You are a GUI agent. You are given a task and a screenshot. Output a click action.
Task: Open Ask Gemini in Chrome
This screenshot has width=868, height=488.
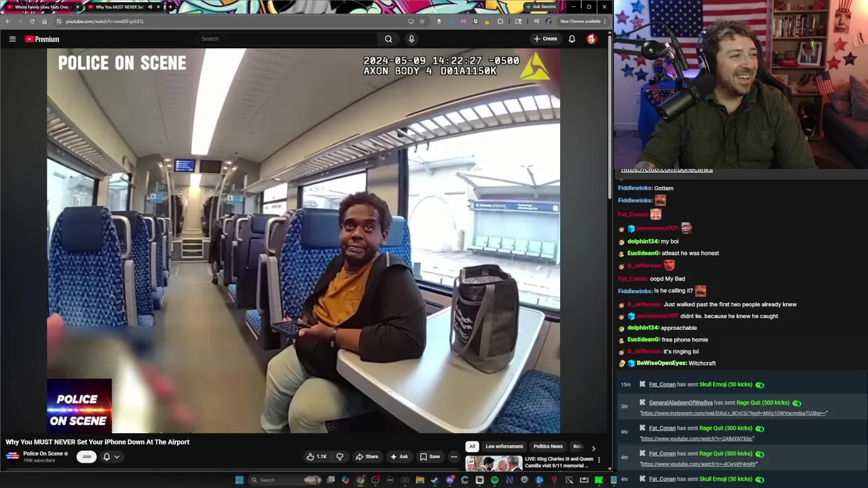(540, 7)
